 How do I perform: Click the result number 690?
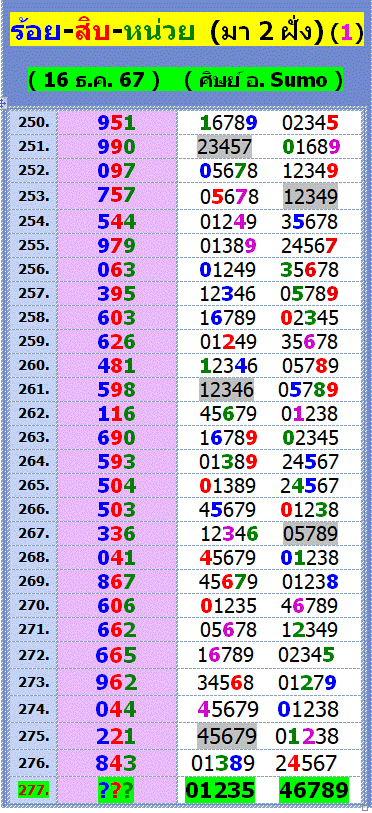[117, 438]
